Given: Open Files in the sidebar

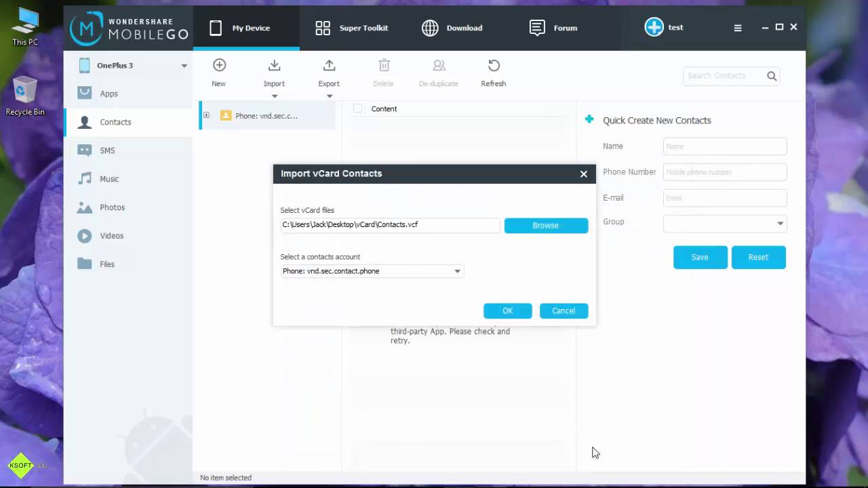Looking at the screenshot, I should point(128,264).
